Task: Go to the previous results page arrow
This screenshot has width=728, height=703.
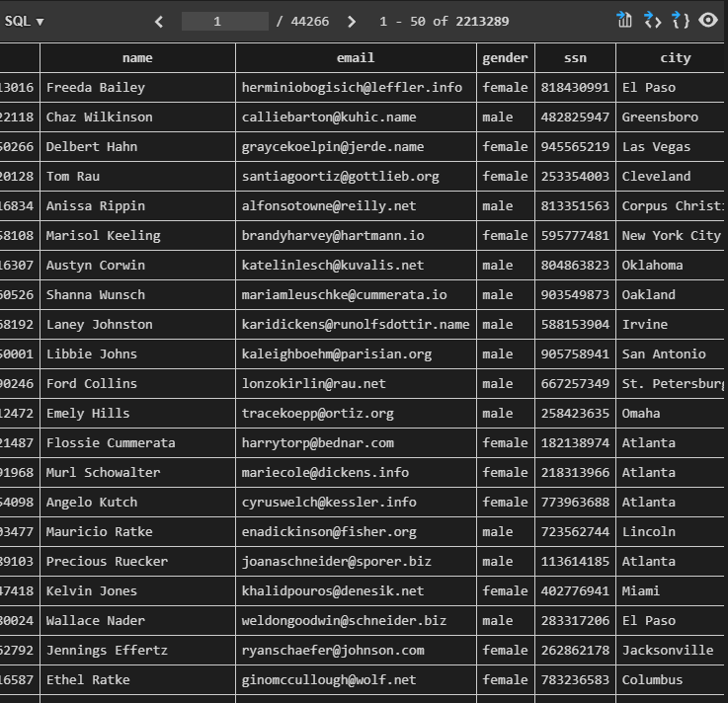Action: 159,22
